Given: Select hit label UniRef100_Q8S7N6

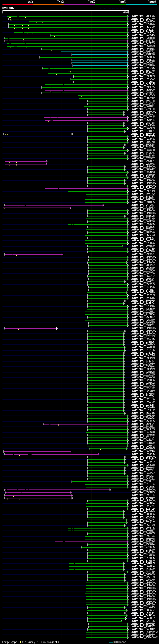Looking at the screenshot, I should click(143, 189).
